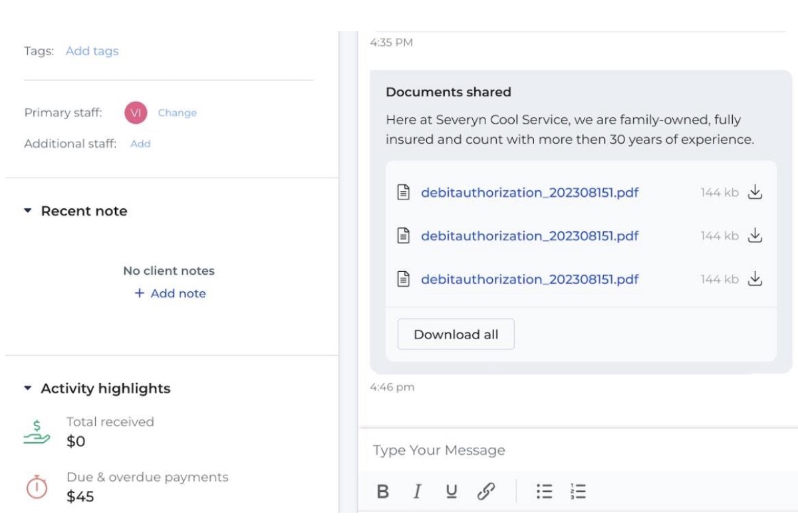Screen dimensions: 798x532
Task: Insert a link using the chain icon
Action: 486,491
